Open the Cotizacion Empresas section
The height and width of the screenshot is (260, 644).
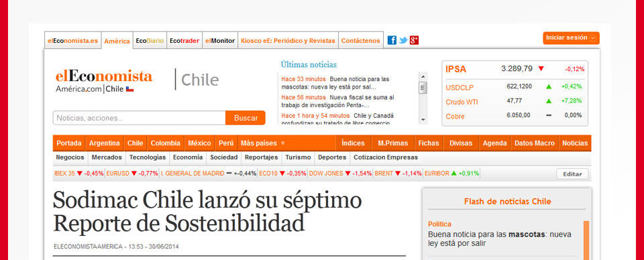386,157
